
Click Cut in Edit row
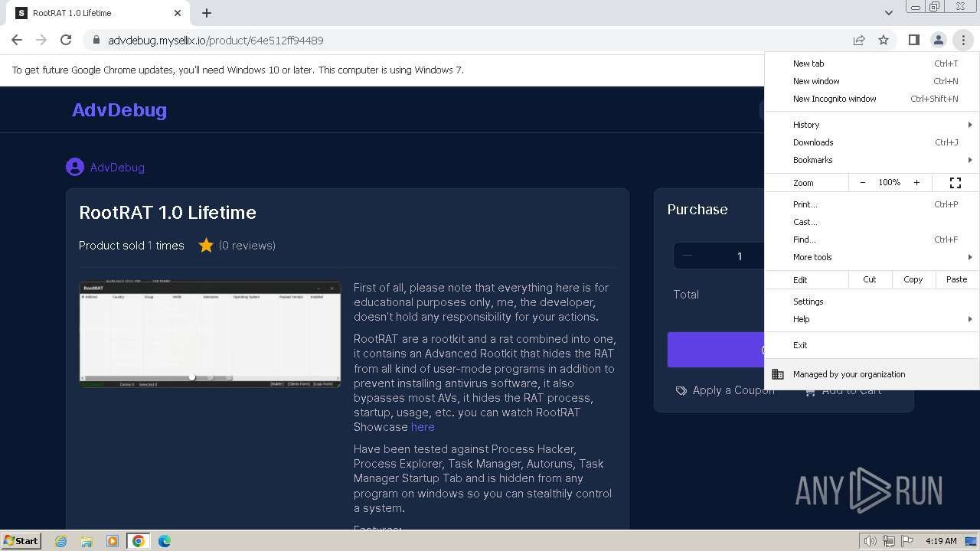tap(870, 279)
